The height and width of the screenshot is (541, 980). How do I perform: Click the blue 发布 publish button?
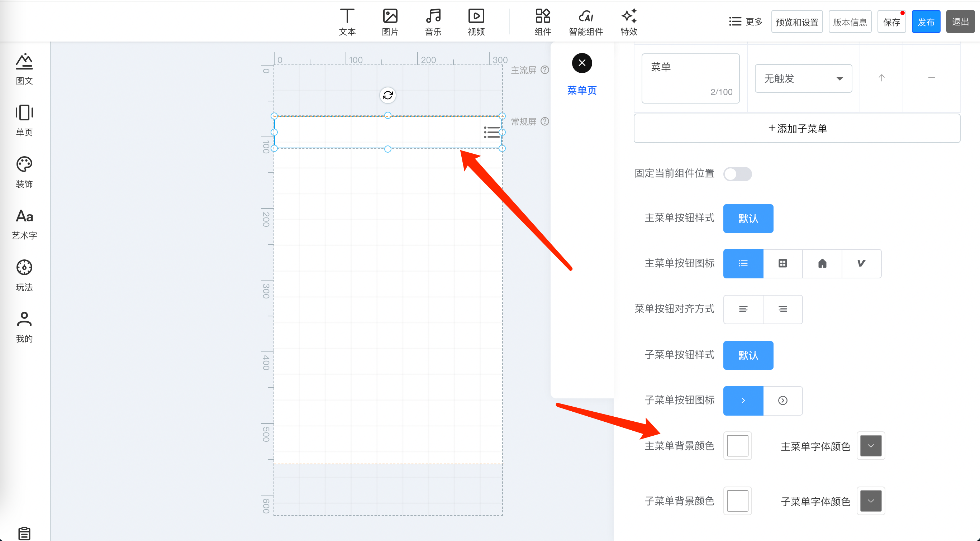coord(926,22)
